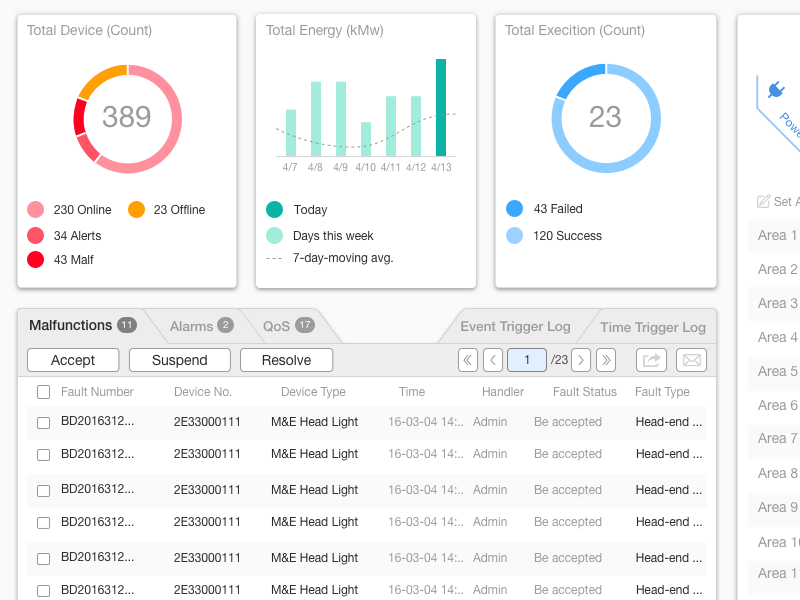The height and width of the screenshot is (600, 800).
Task: Go to previous page arrow
Action: click(x=493, y=360)
